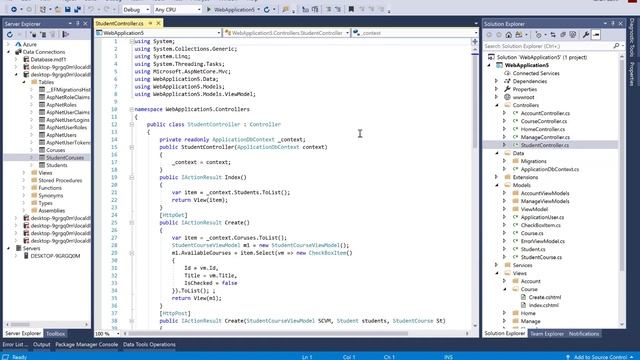Image resolution: width=640 pixels, height=360 pixels.
Task: Close the Solution Explorer panel
Action: pos(620,24)
